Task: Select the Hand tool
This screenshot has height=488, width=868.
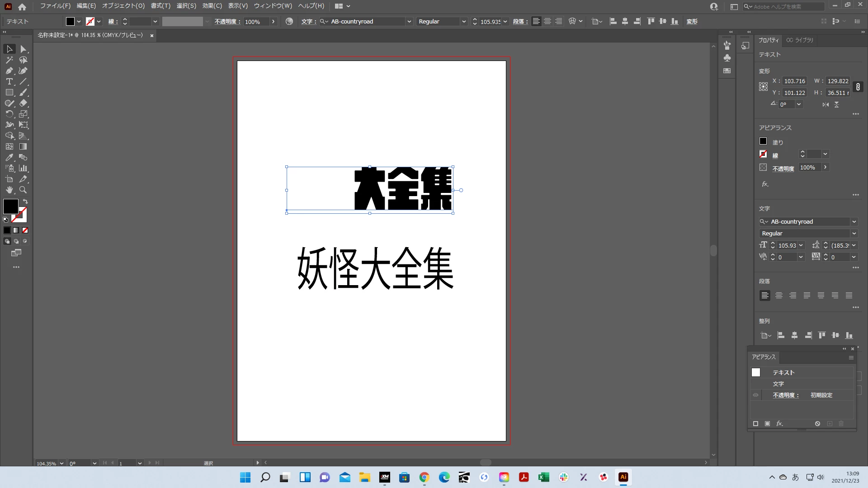Action: [9, 190]
